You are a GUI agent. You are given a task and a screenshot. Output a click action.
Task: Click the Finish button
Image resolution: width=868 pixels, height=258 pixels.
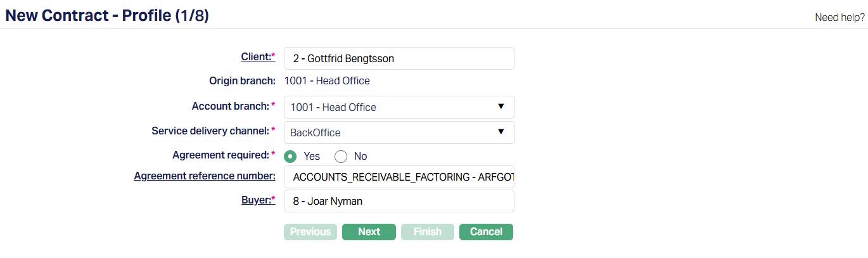tap(428, 232)
